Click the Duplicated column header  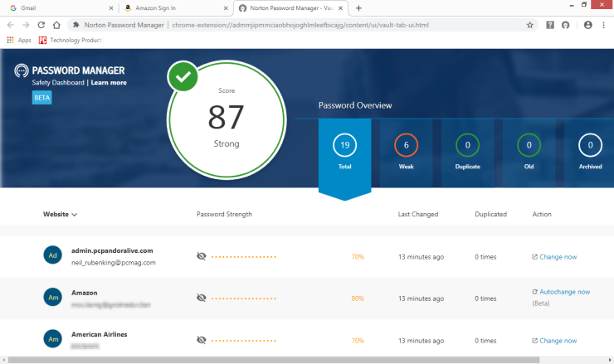point(490,214)
